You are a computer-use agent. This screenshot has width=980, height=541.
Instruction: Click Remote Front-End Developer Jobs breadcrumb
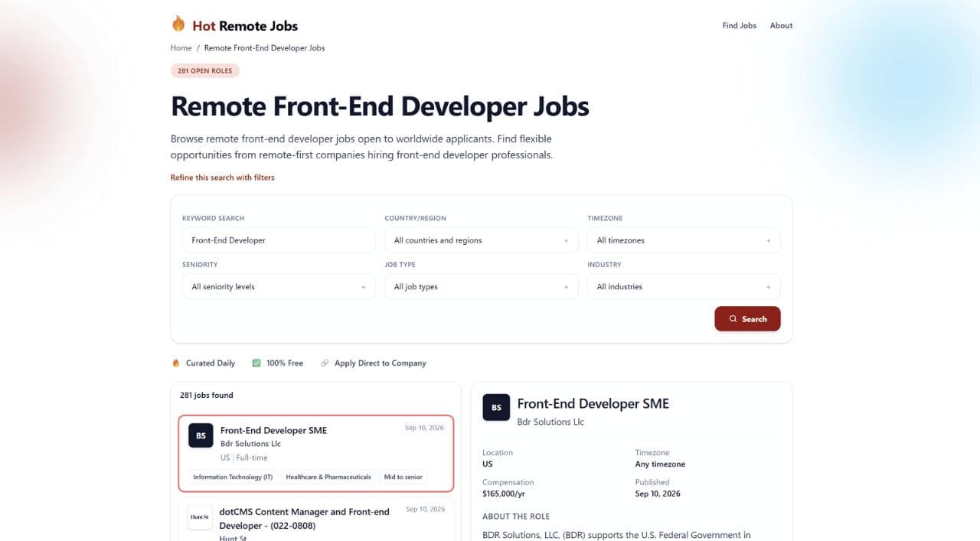264,47
